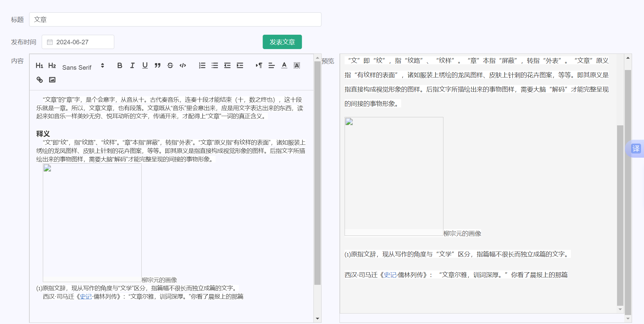Viewport: 644px width, 324px height.
Task: Decrease indent of paragraph
Action: click(227, 66)
